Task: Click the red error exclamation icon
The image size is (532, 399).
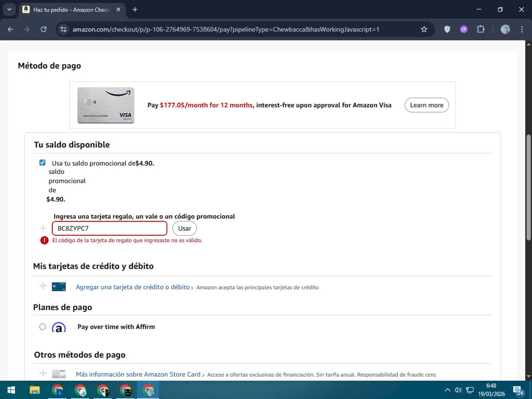Action: pos(44,240)
